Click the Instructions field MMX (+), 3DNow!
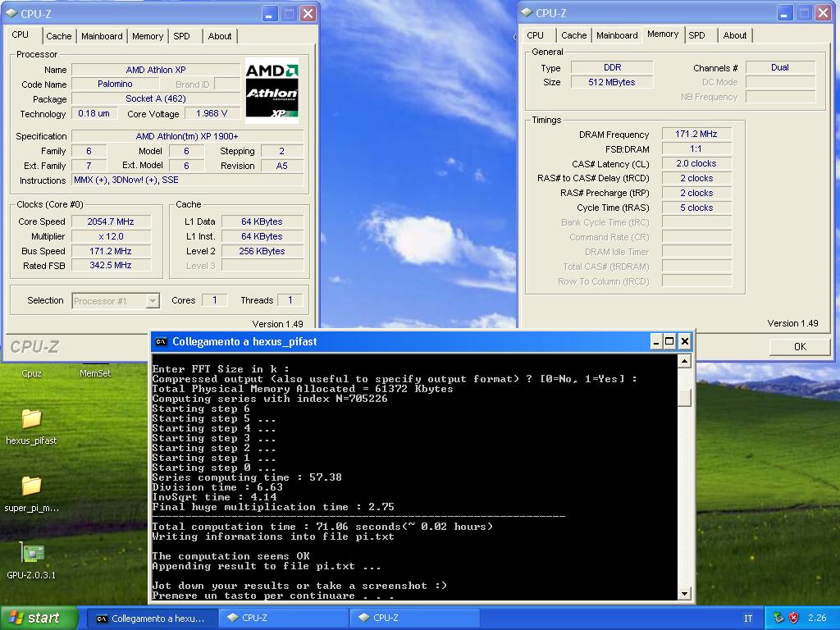This screenshot has width=840, height=630. 187,180
